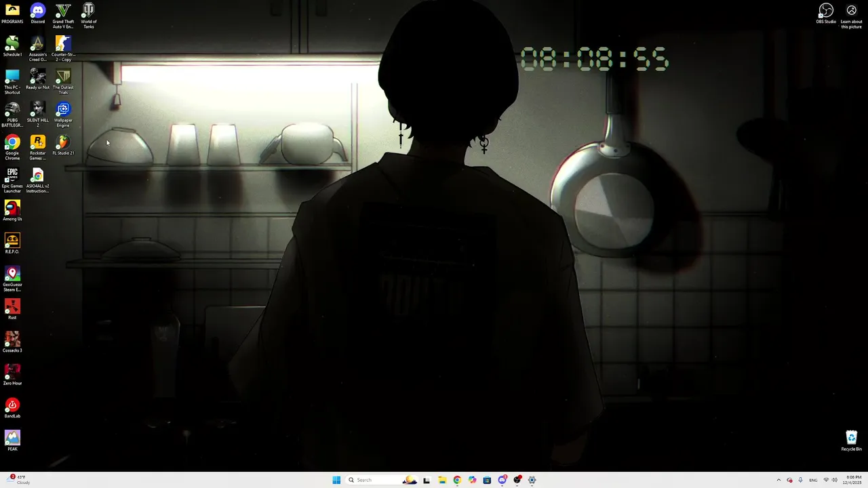Select the Assassin's Creed desktop icon
Screen dimensions: 868x488
[38, 49]
